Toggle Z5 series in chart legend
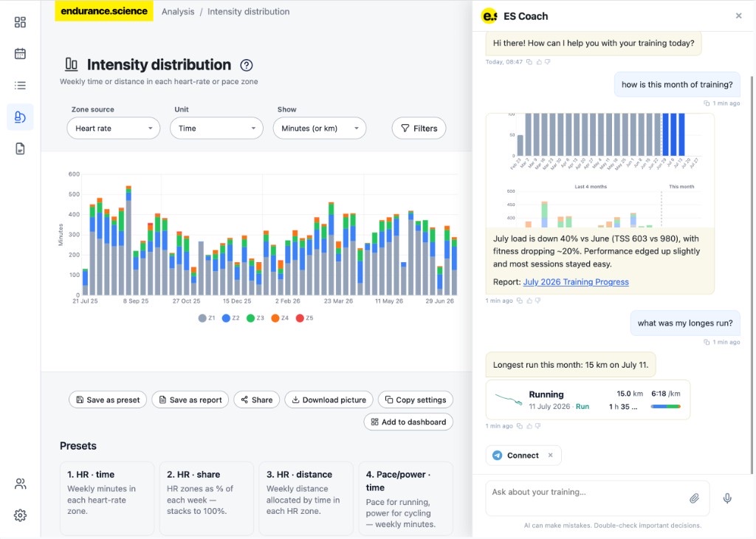756x539 pixels. [x=305, y=317]
